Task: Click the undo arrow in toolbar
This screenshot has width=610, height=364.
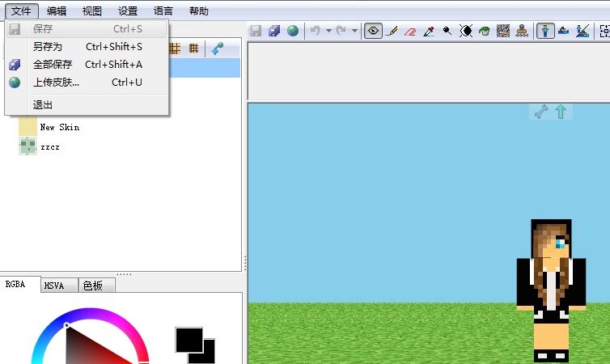Action: pos(316,31)
